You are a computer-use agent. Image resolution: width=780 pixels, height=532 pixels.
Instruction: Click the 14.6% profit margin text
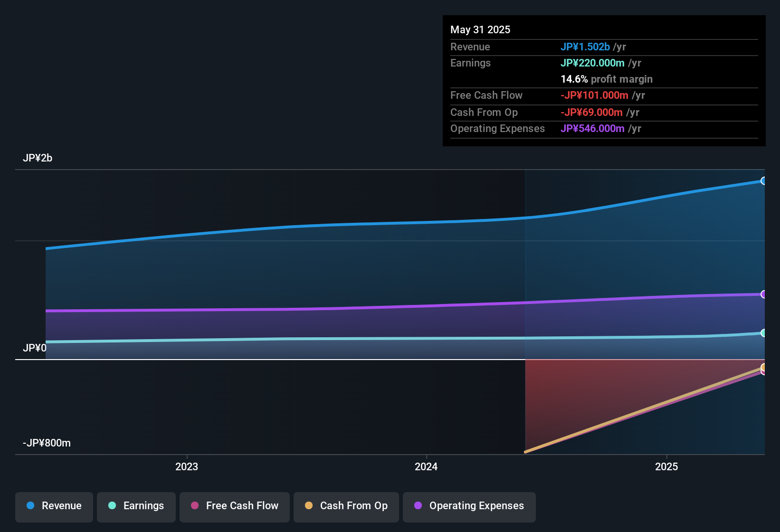[x=607, y=79]
